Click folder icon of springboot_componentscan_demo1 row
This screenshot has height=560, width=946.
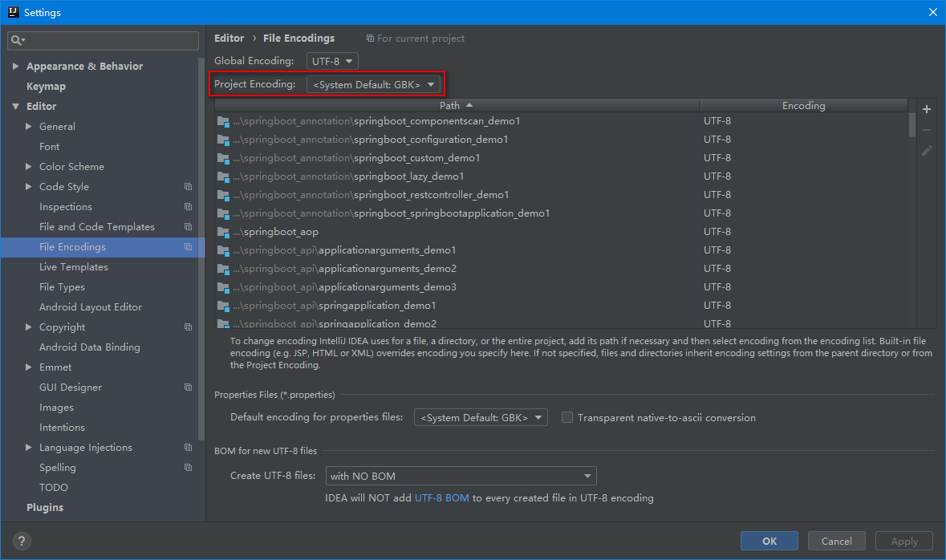[x=223, y=122]
